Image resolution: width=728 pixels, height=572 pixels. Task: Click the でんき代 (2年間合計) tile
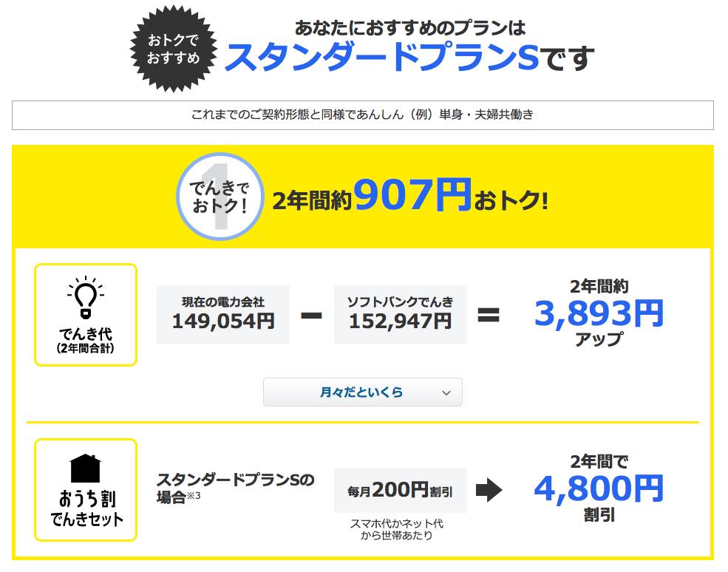[86, 315]
